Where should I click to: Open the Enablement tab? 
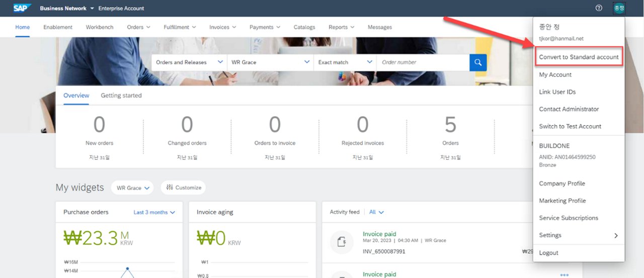click(x=58, y=27)
